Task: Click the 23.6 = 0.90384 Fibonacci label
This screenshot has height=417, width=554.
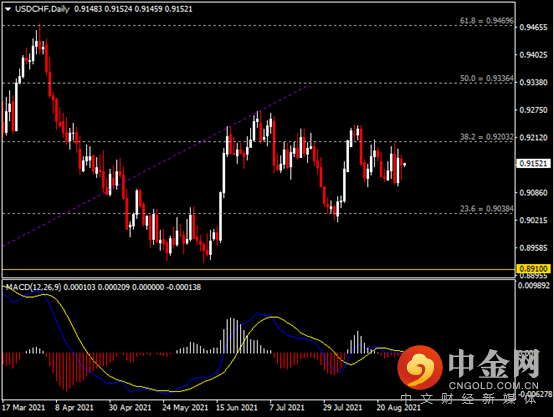Action: click(x=487, y=208)
